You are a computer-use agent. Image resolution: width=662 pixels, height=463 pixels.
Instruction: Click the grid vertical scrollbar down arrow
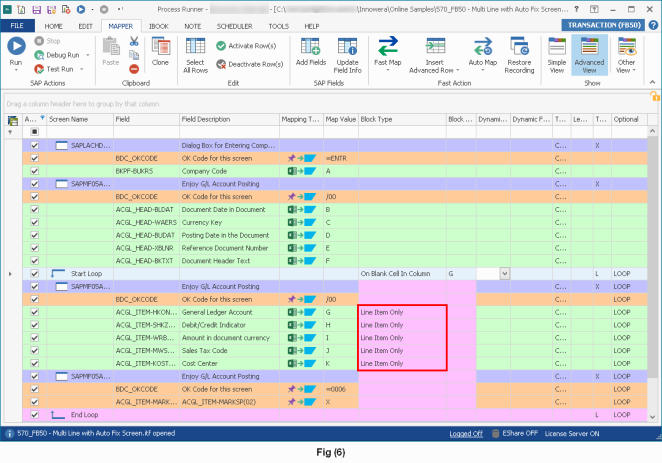click(x=652, y=417)
